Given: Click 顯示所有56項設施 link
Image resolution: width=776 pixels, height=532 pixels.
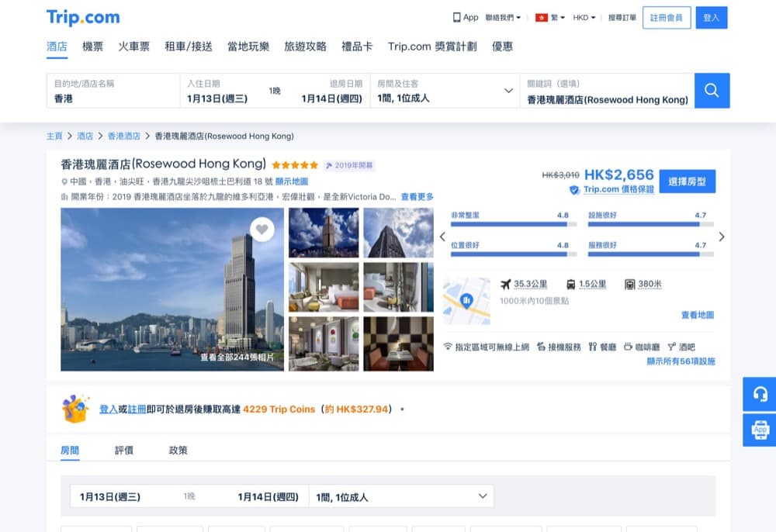Looking at the screenshot, I should click(x=681, y=361).
